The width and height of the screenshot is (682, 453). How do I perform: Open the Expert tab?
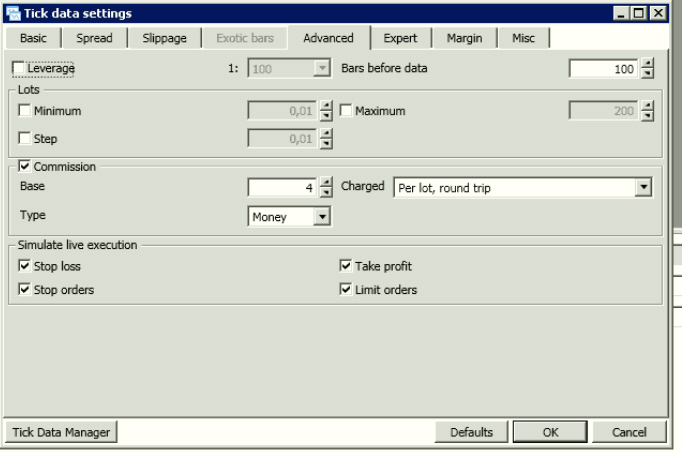[x=400, y=38]
